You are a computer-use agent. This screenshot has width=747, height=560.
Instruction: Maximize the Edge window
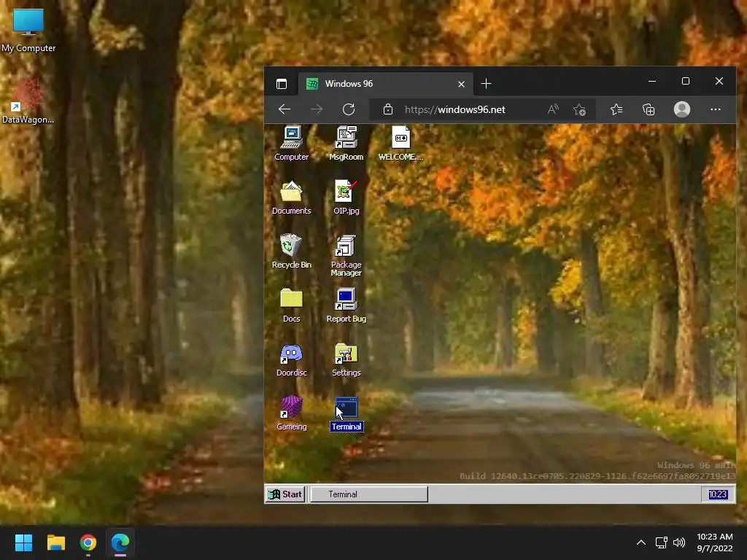tap(686, 82)
